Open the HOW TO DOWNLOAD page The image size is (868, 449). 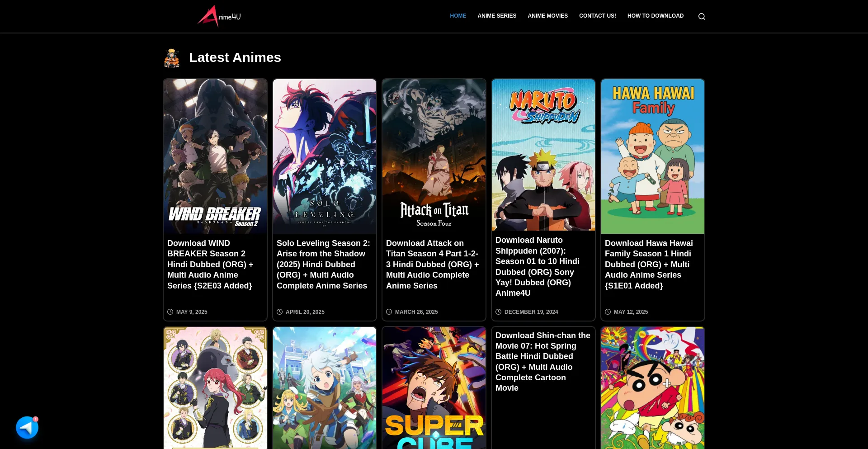tap(655, 16)
